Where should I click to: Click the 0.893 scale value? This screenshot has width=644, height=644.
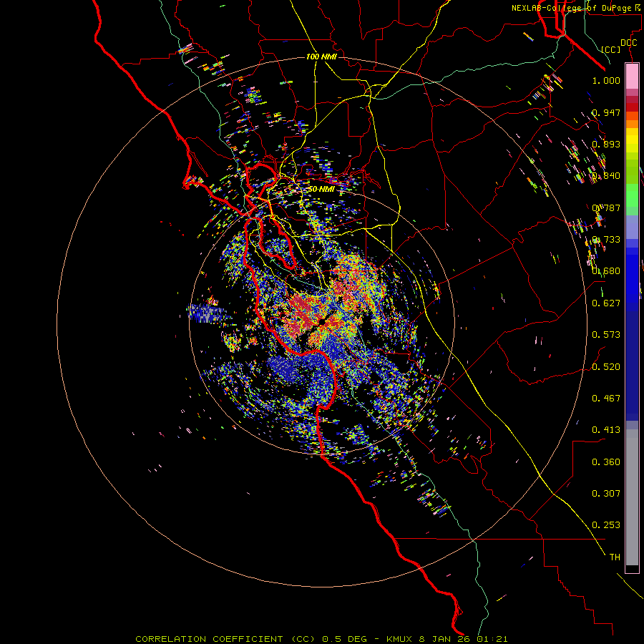(x=606, y=144)
